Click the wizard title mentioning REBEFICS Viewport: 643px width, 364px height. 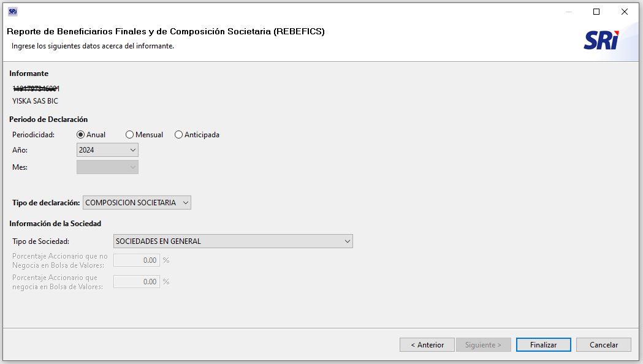pyautogui.click(x=166, y=32)
